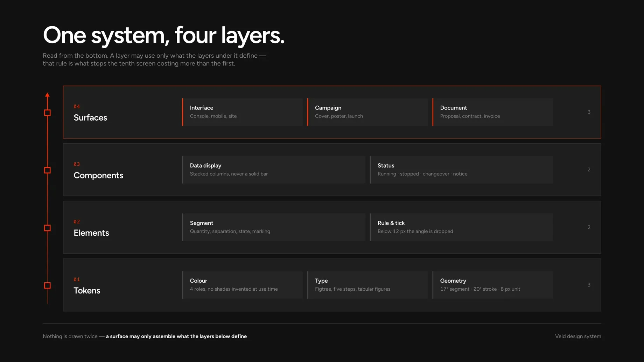Click the "Veld design system" footer label
This screenshot has height=362, width=644.
pos(578,336)
